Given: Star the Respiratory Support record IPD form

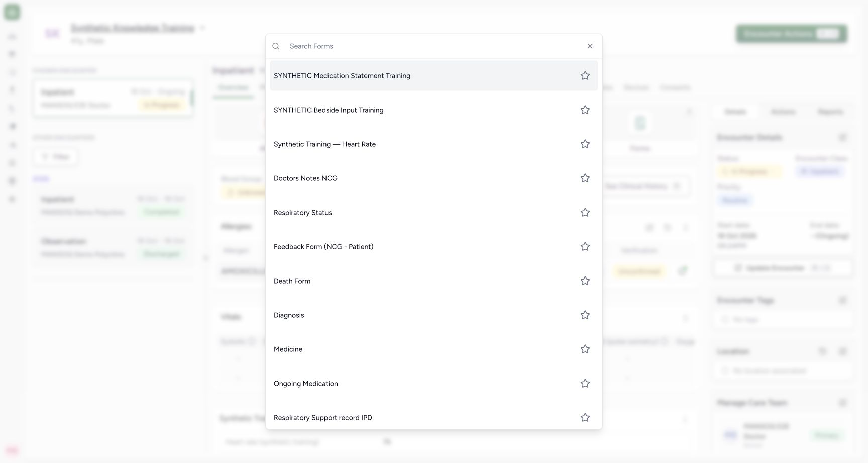Looking at the screenshot, I should coord(585,418).
